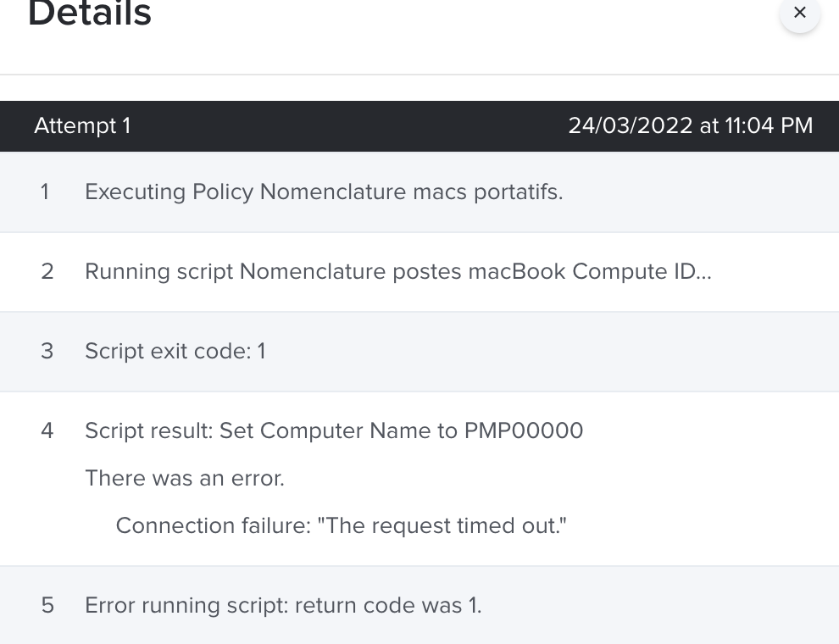Click the row number 1

pyautogui.click(x=45, y=192)
